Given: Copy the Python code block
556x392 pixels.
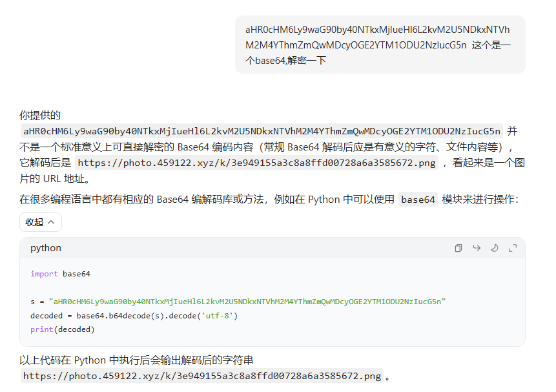Looking at the screenshot, I should coord(458,248).
